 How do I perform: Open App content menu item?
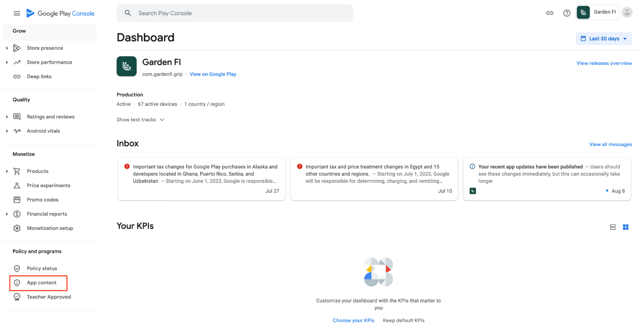click(x=42, y=283)
